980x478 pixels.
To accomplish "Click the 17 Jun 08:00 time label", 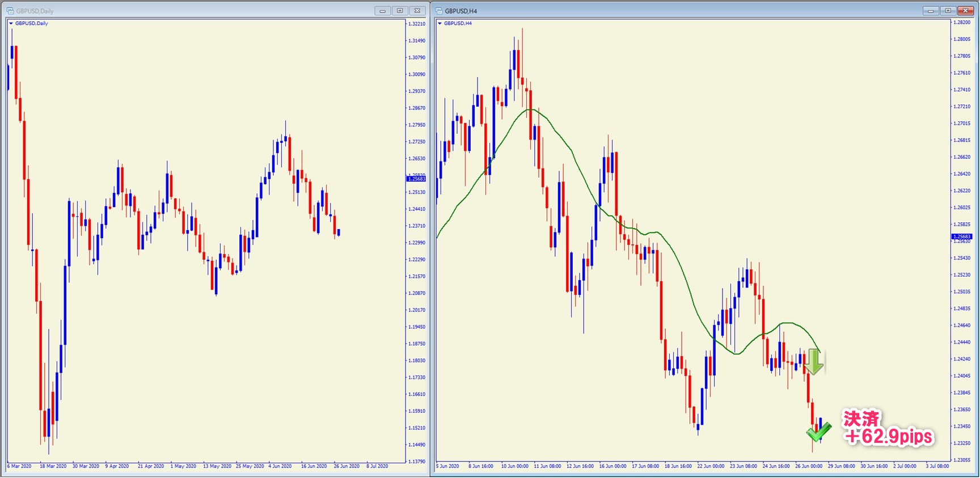I will tap(645, 466).
